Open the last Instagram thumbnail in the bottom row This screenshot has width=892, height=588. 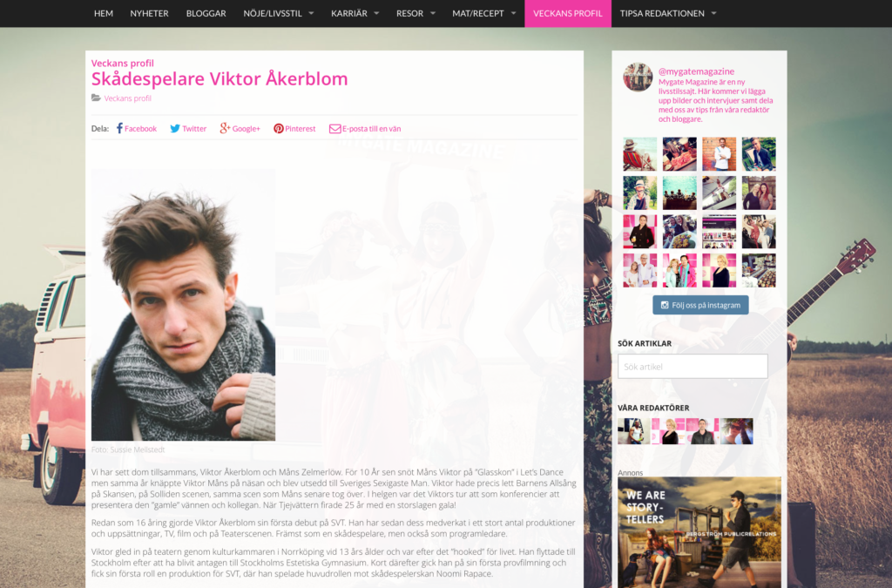pos(759,270)
